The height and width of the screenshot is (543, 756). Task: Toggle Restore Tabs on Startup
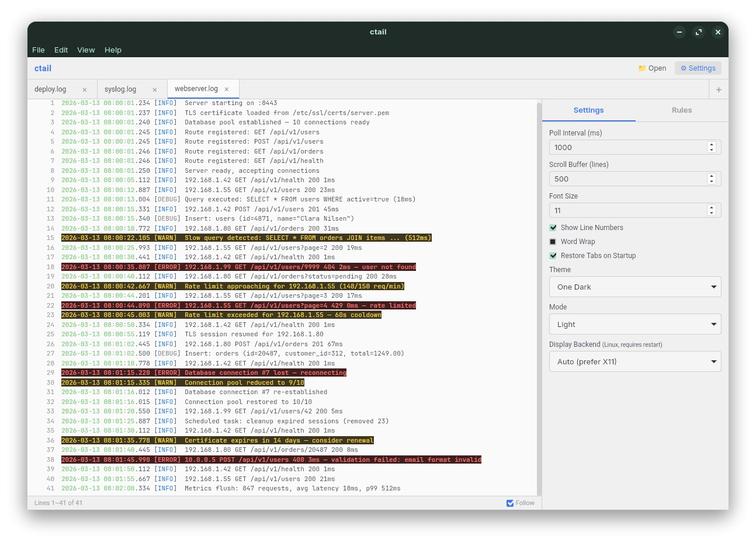(553, 256)
